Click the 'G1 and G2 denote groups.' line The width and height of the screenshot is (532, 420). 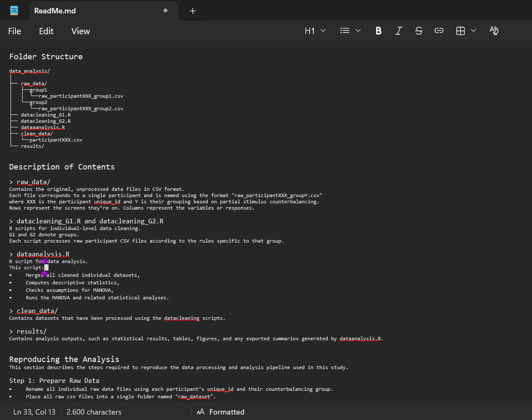(44, 235)
